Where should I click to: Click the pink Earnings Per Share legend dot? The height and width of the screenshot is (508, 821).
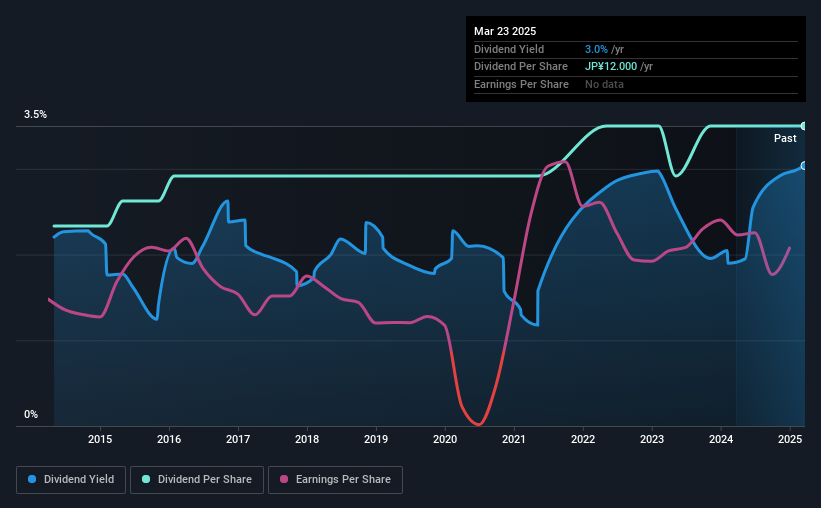pyautogui.click(x=284, y=479)
